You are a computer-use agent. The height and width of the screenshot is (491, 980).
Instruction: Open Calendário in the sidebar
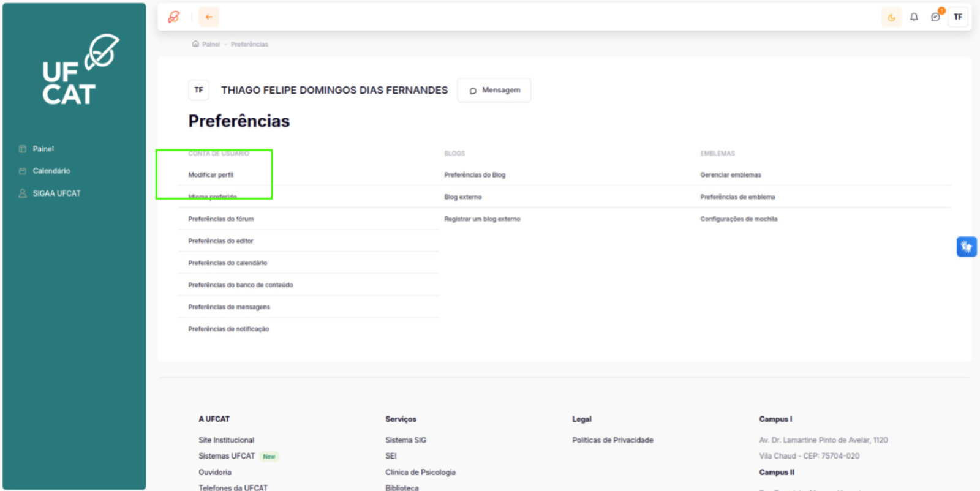51,171
